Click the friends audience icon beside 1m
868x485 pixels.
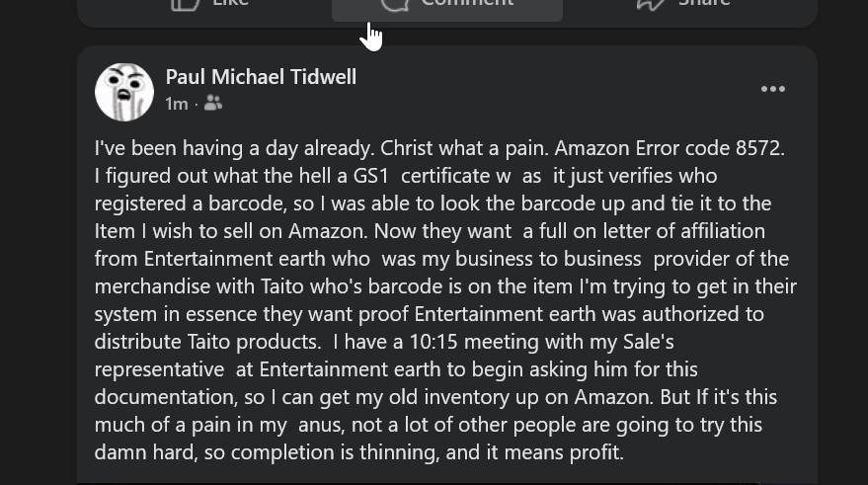(213, 103)
